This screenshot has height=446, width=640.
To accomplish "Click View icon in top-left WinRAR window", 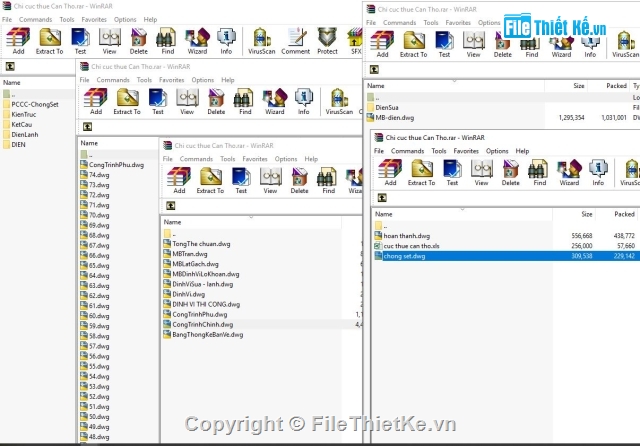I will click(109, 41).
